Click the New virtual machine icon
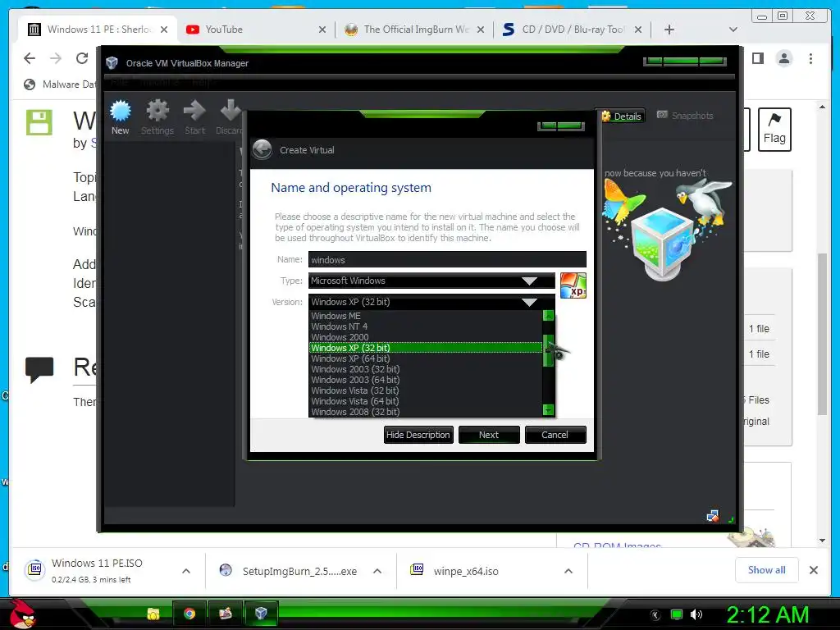Screen dimensions: 840x630 pos(120,117)
